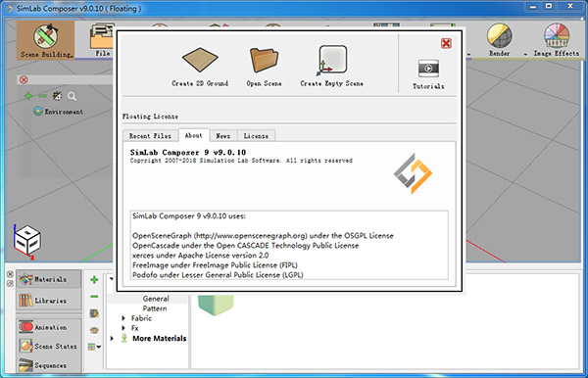
Task: Click the magnifier search icon in scene browser
Action: pyautogui.click(x=72, y=97)
